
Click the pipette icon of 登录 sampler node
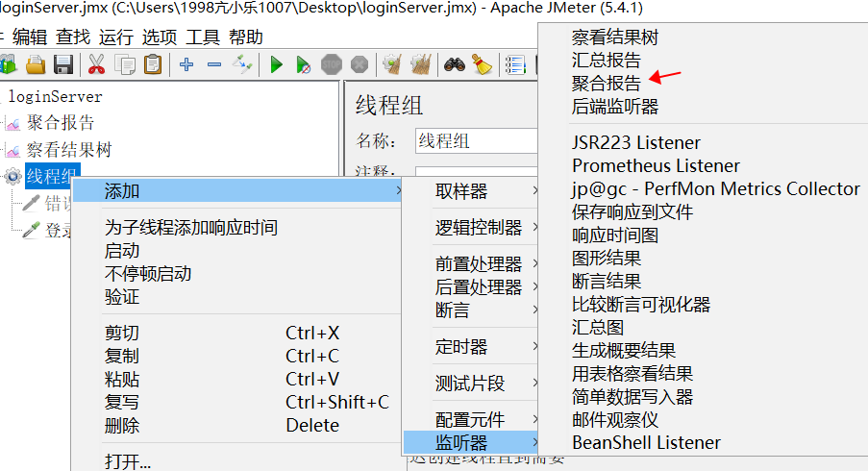pos(31,230)
